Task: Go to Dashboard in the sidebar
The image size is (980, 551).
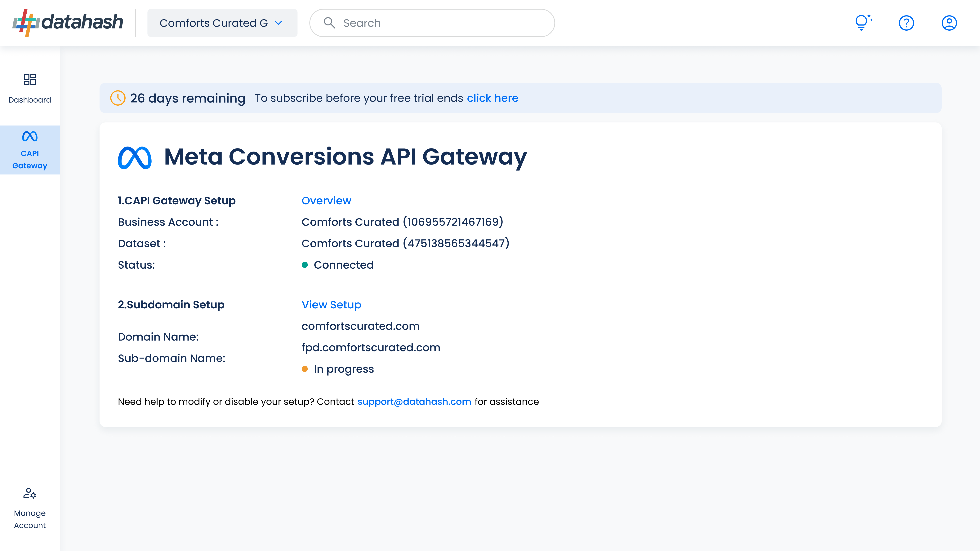Action: point(30,89)
